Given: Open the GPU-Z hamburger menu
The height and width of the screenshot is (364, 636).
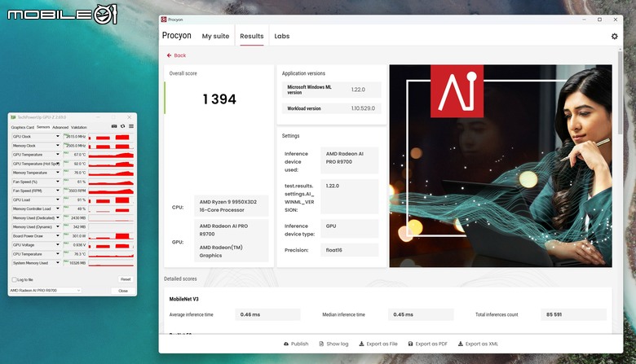Looking at the screenshot, I should point(131,127).
